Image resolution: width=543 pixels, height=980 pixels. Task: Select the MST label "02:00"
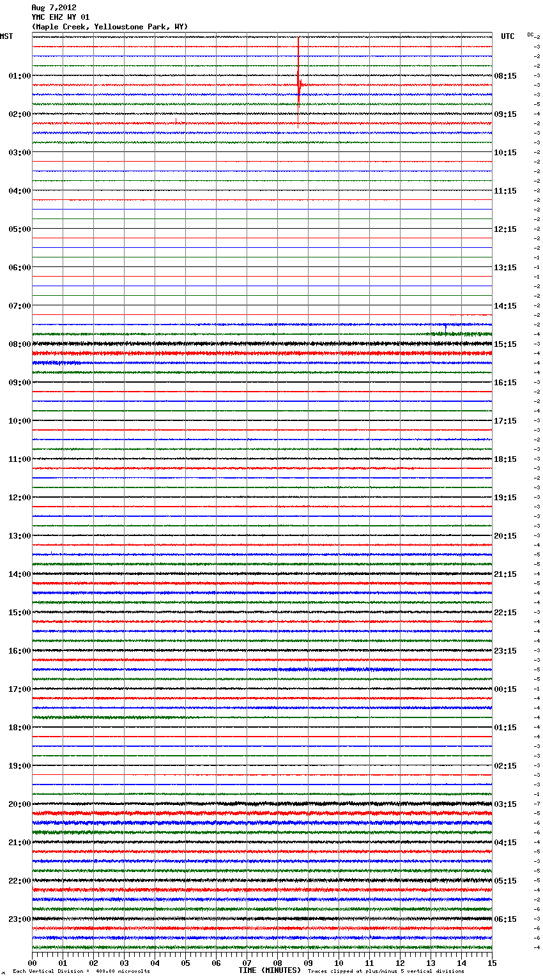pos(20,114)
